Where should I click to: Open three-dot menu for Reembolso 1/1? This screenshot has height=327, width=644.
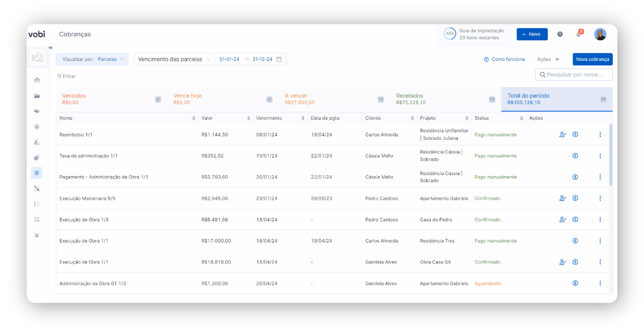coord(600,134)
